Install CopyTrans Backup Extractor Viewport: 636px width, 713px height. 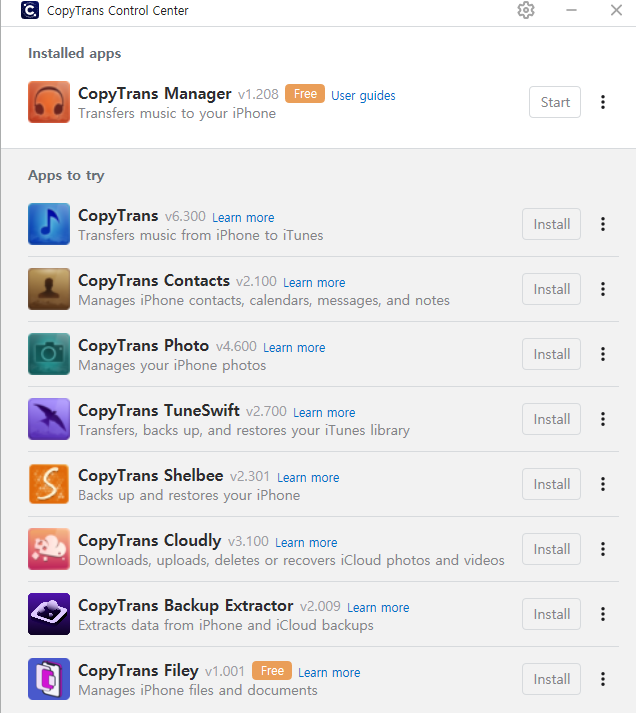click(551, 614)
